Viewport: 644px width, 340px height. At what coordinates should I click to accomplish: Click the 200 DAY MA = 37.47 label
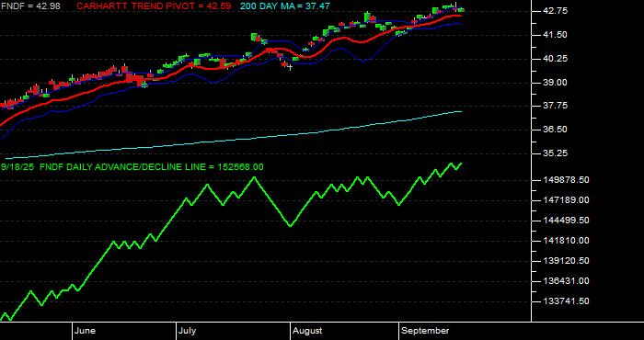pos(285,6)
